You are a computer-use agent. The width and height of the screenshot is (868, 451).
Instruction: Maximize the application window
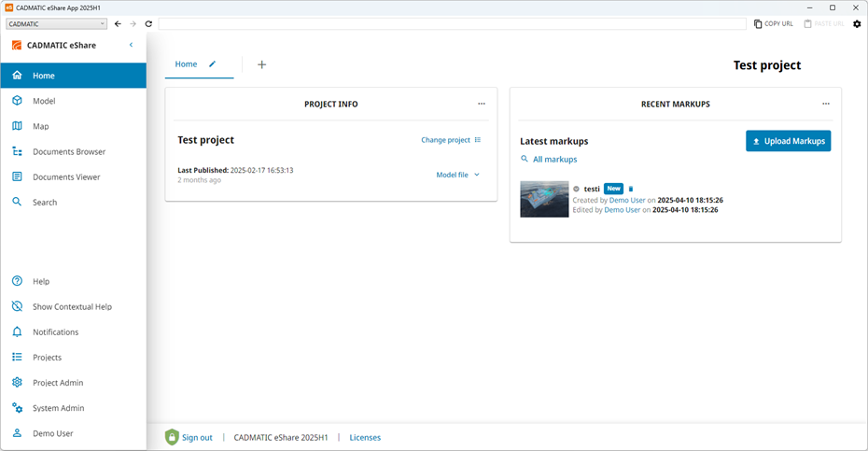coord(832,7)
